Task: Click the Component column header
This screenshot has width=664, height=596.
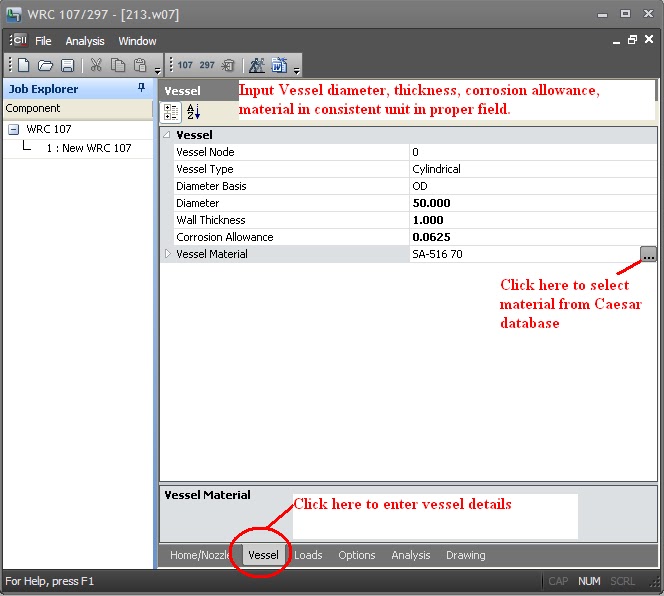Action: pyautogui.click(x=77, y=108)
